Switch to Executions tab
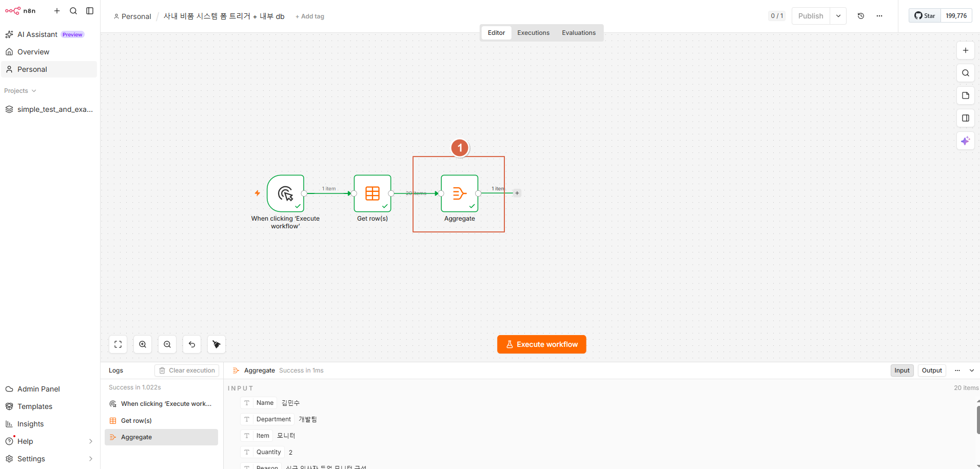The width and height of the screenshot is (980, 469). [x=533, y=33]
